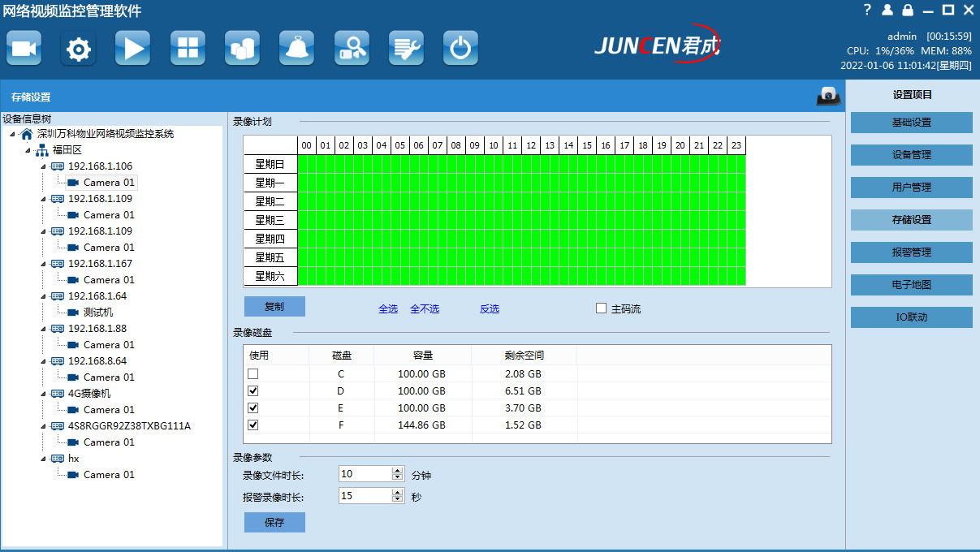Screen dimensions: 980x552
Task: Click the 复制 button
Action: pos(274,307)
